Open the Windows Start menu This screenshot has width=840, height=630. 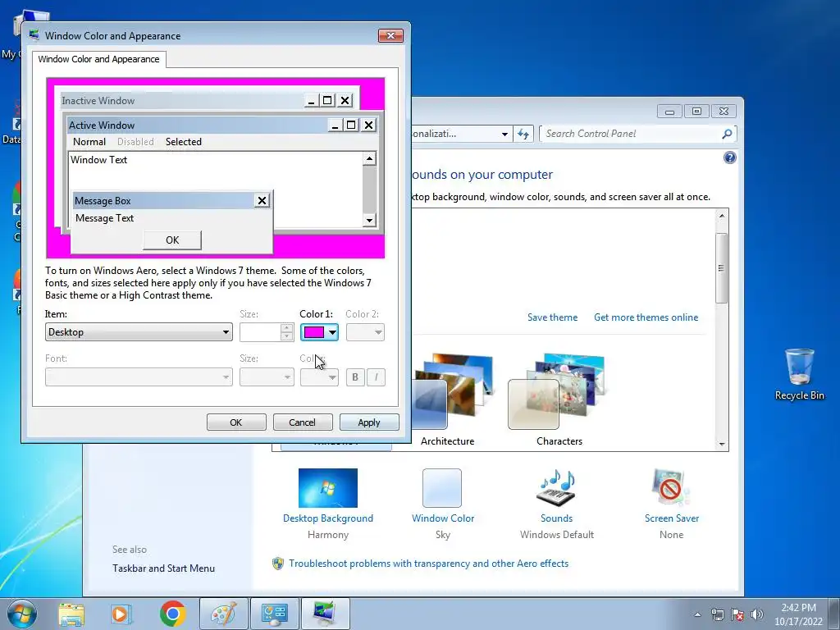click(x=22, y=614)
